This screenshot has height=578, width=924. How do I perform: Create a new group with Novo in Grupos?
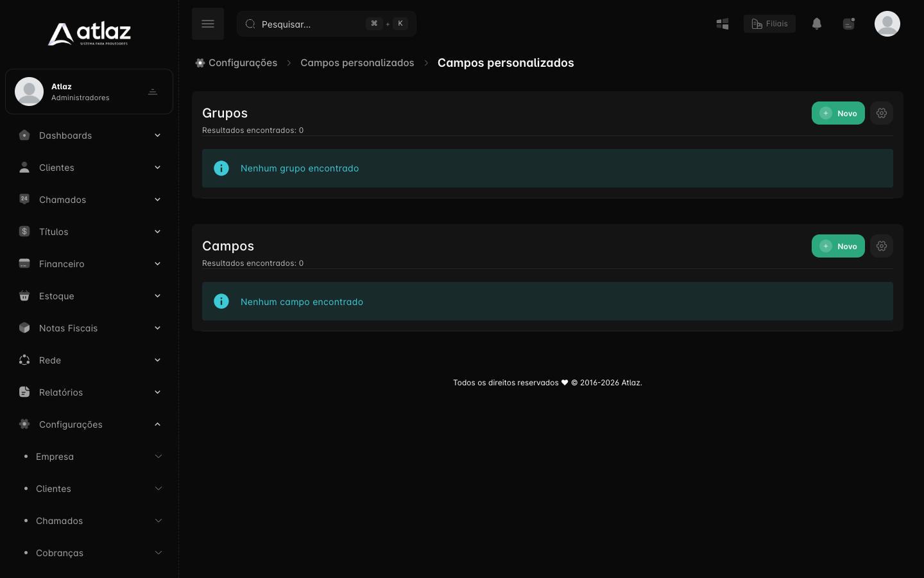838,113
